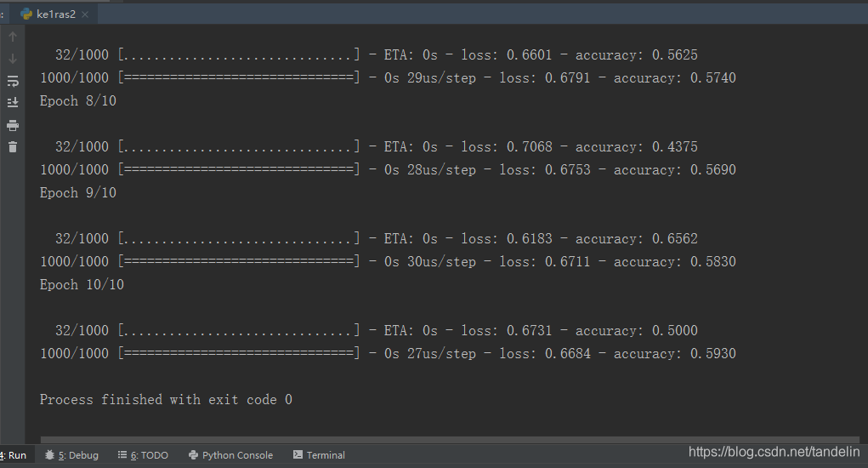Click the terminal icon beside Terminal
Screen dimensions: 868x468
(298, 454)
